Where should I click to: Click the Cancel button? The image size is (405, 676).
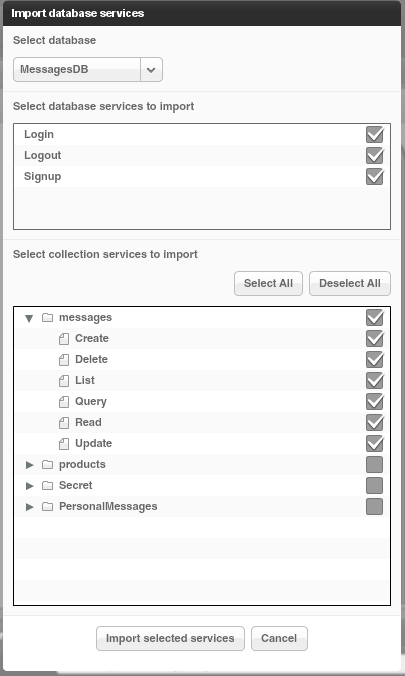click(279, 638)
